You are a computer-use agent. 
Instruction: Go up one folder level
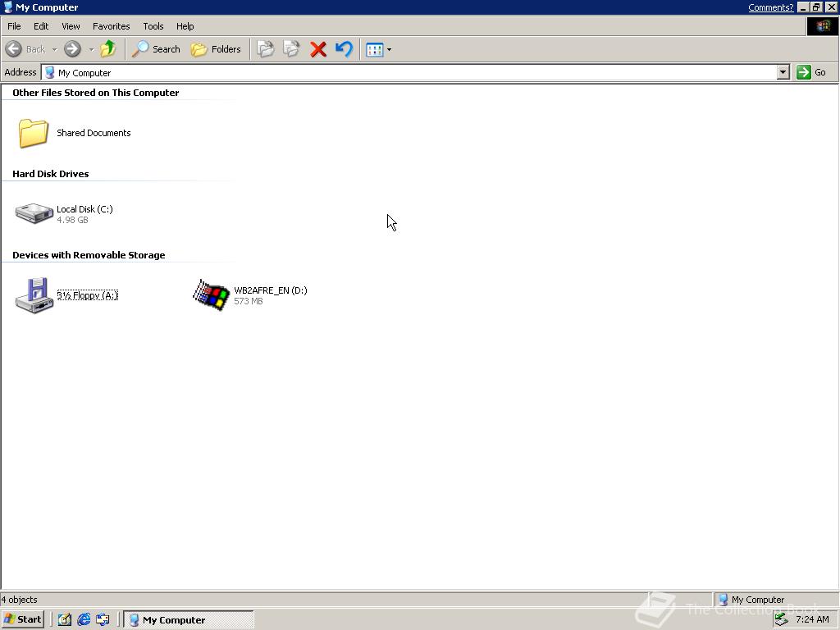point(108,49)
